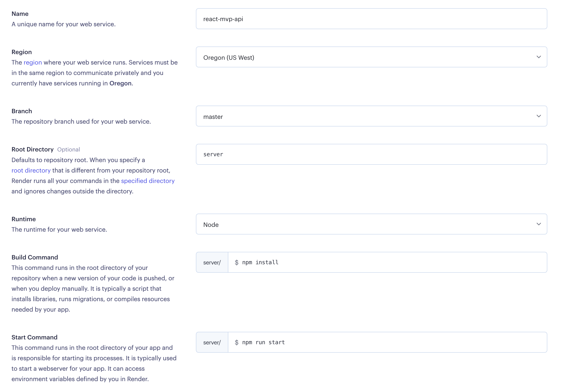Click the Name input field
The height and width of the screenshot is (392, 571).
[371, 19]
